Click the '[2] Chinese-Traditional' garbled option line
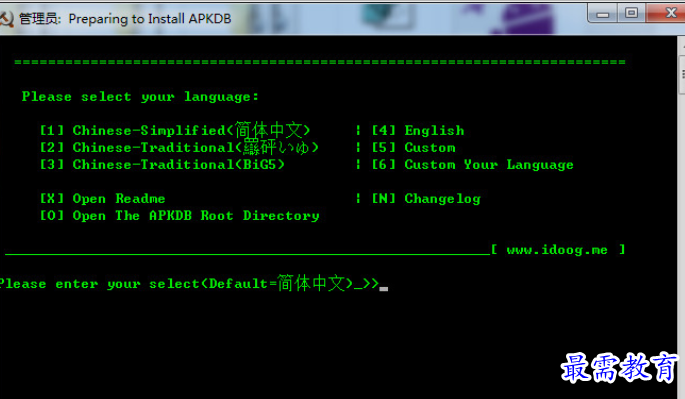 coord(179,147)
